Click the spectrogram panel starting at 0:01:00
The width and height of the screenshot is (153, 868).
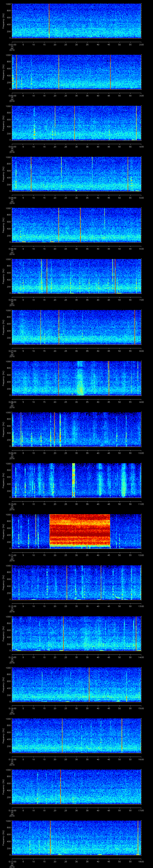tap(77, 21)
